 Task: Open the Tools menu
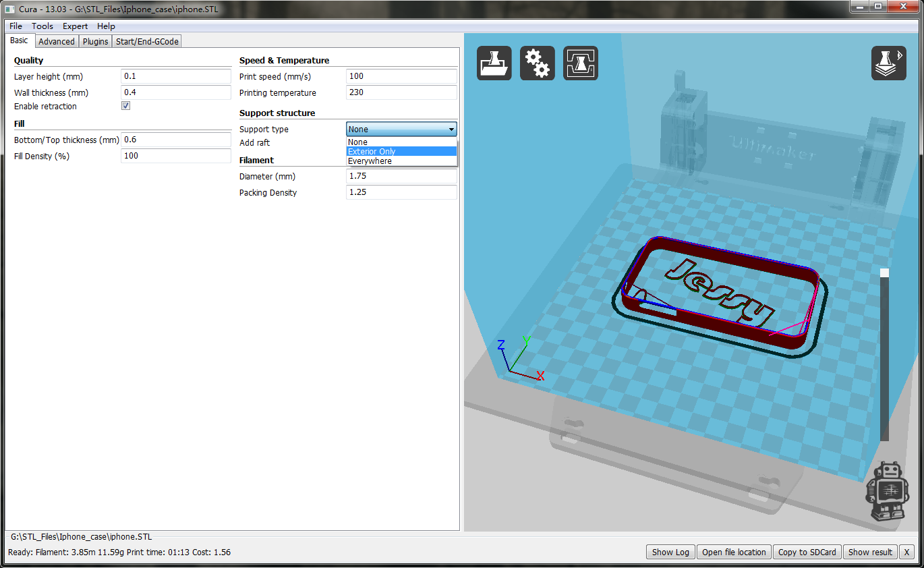42,26
